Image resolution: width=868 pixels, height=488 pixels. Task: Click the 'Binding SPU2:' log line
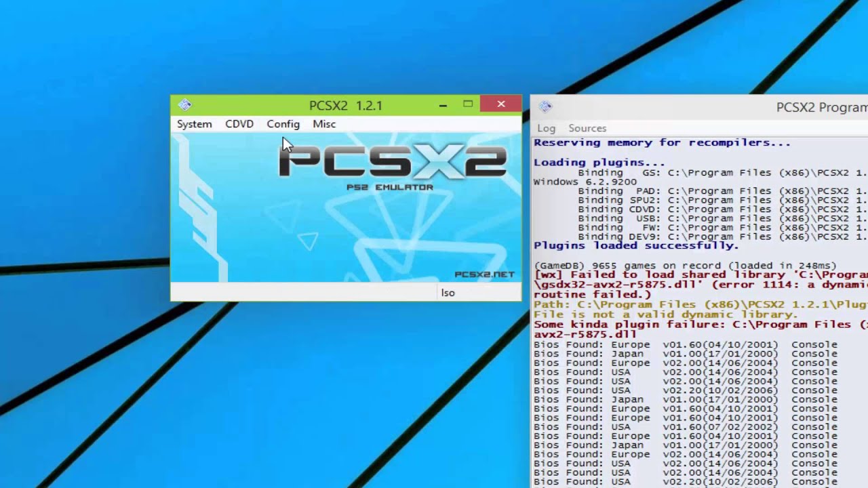pos(722,201)
